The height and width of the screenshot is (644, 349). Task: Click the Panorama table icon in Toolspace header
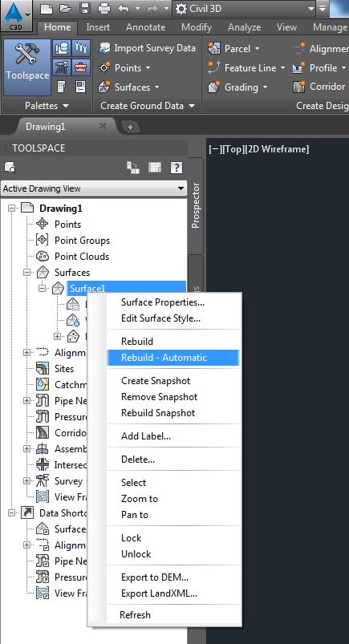[x=155, y=167]
